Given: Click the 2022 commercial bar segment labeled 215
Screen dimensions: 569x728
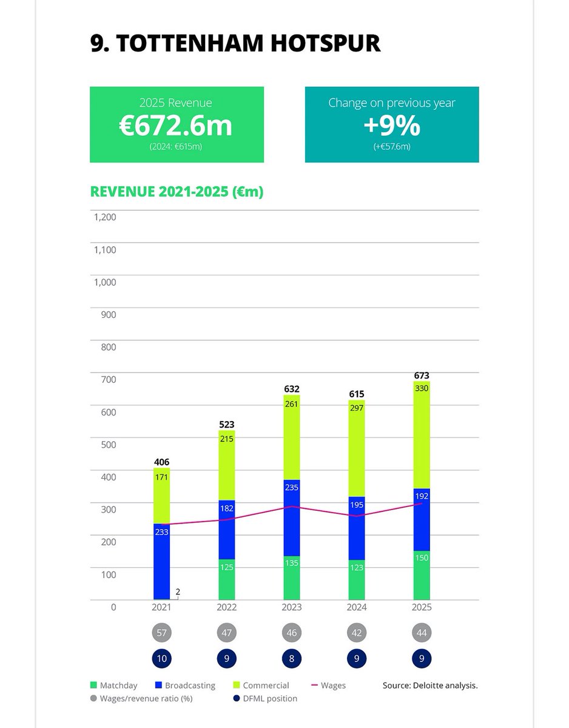Looking at the screenshot, I should (x=227, y=465).
